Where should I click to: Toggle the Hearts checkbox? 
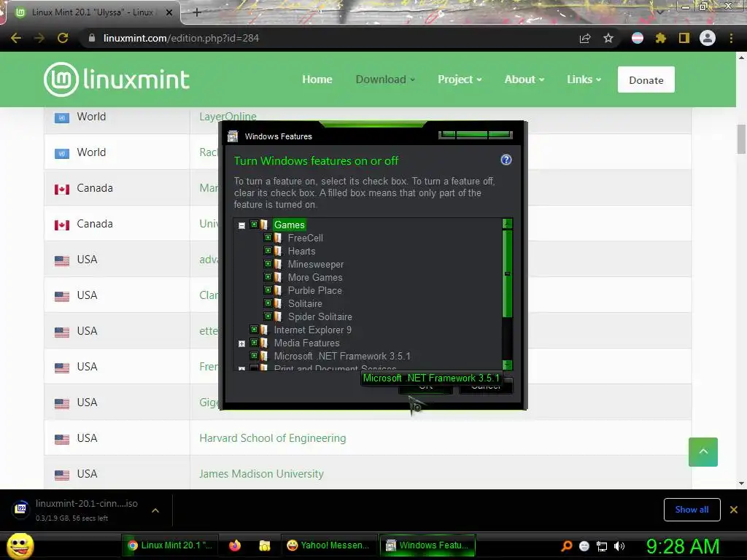(268, 251)
